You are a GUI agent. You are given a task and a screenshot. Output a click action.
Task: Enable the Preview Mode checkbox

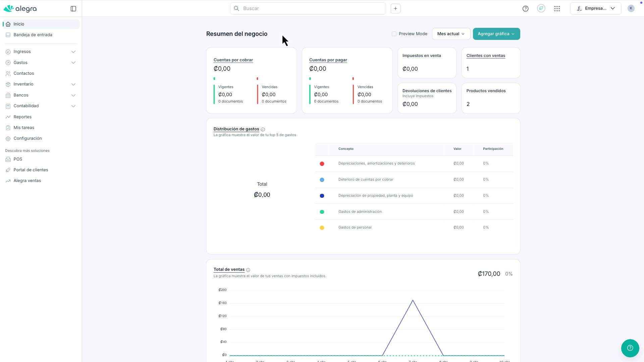pos(394,34)
